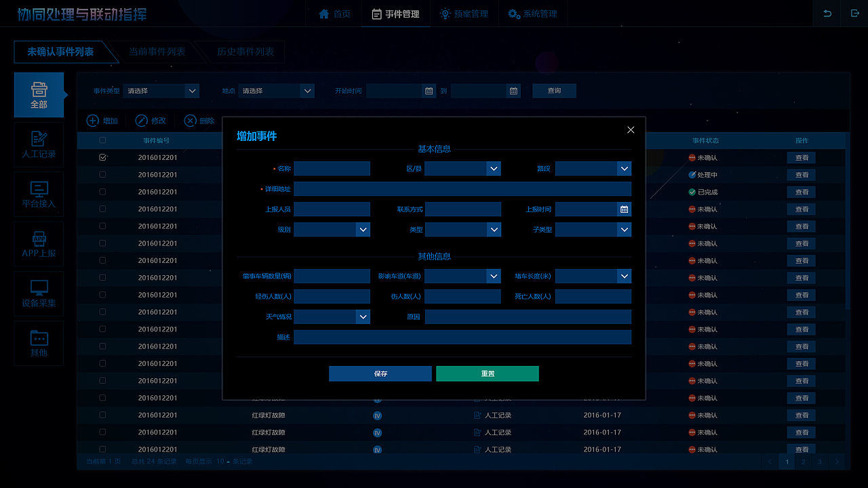Check the second table row checkbox
Viewport: 868px width, 488px height.
tap(102, 174)
